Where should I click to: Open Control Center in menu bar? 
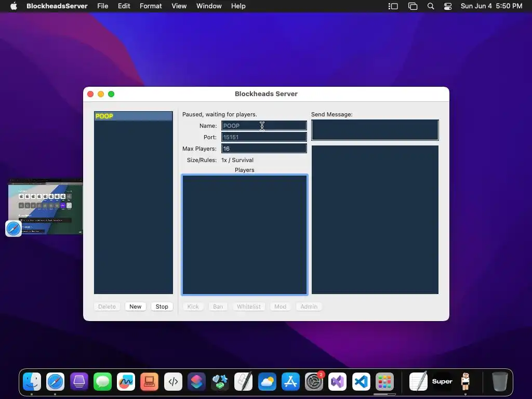coord(448,6)
